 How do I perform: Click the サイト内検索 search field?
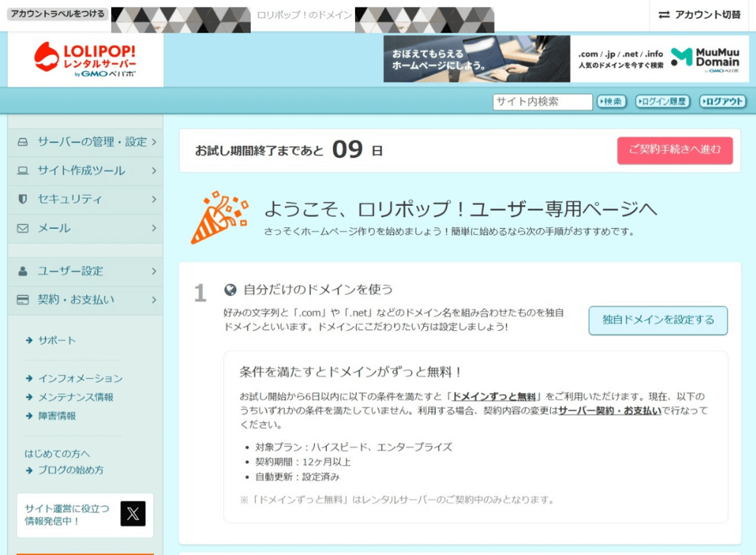click(542, 101)
